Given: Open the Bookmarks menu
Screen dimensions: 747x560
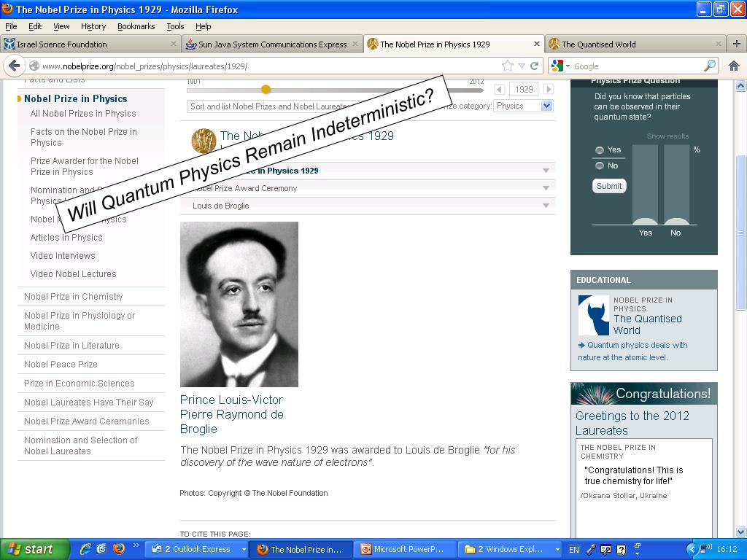Looking at the screenshot, I should [x=136, y=26].
